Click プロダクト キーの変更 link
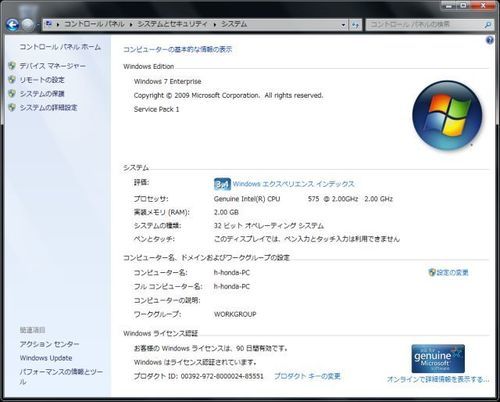The height and width of the screenshot is (402, 500). pyautogui.click(x=307, y=376)
